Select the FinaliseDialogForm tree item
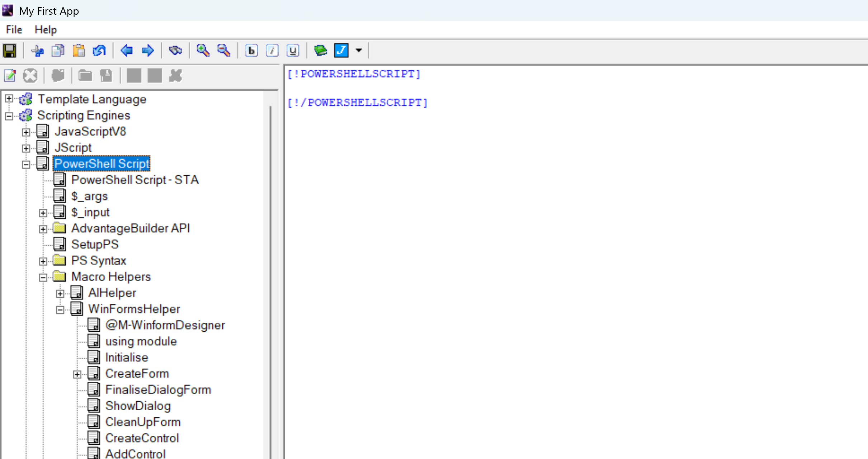The width and height of the screenshot is (868, 459). click(158, 389)
